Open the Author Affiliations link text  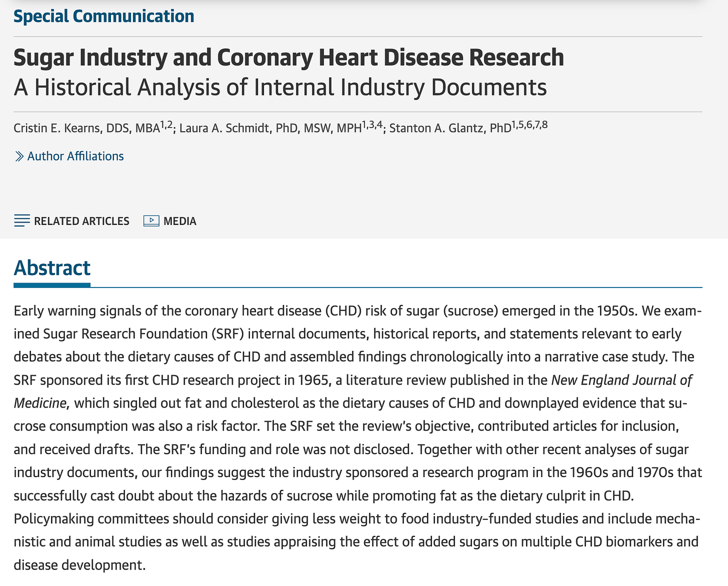click(75, 156)
